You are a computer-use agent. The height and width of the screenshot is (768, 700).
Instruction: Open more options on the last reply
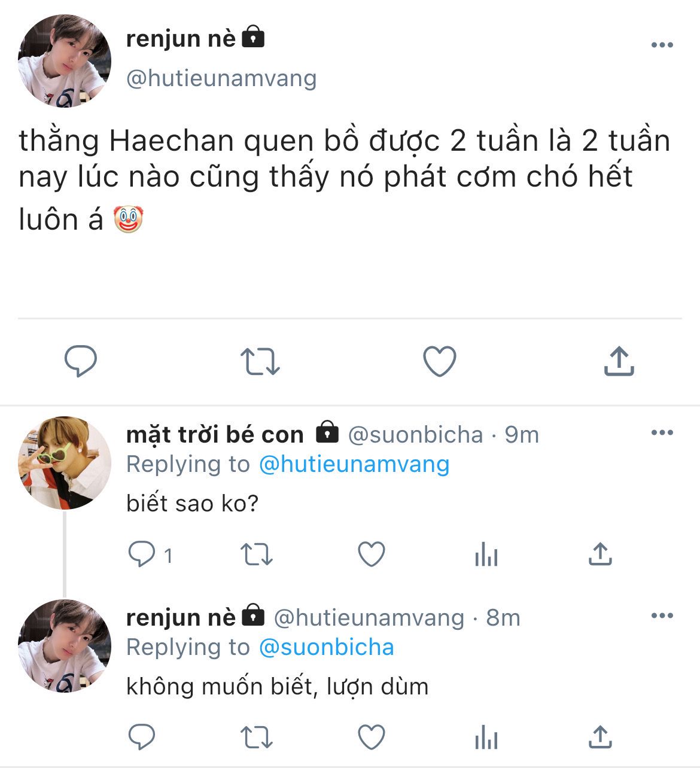(662, 615)
